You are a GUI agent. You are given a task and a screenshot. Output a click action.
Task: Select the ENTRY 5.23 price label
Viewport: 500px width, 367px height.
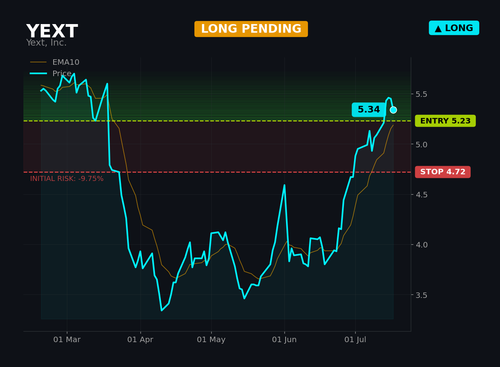445,121
